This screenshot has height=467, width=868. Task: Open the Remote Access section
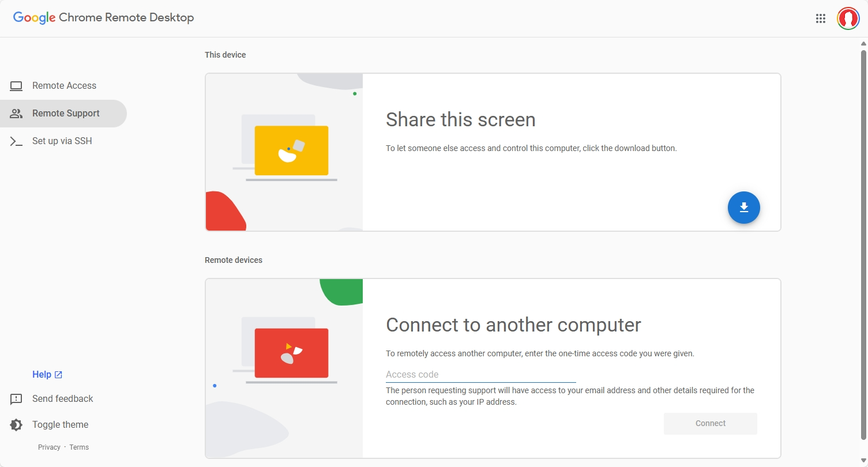click(x=63, y=86)
